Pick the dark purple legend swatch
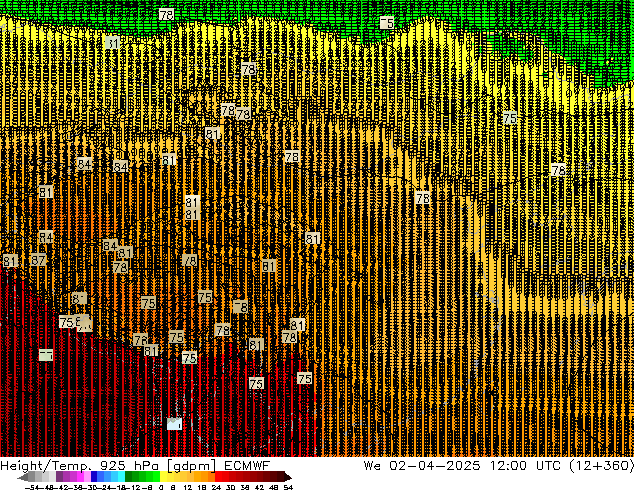Image resolution: width=634 pixels, height=490 pixels. click(x=59, y=476)
